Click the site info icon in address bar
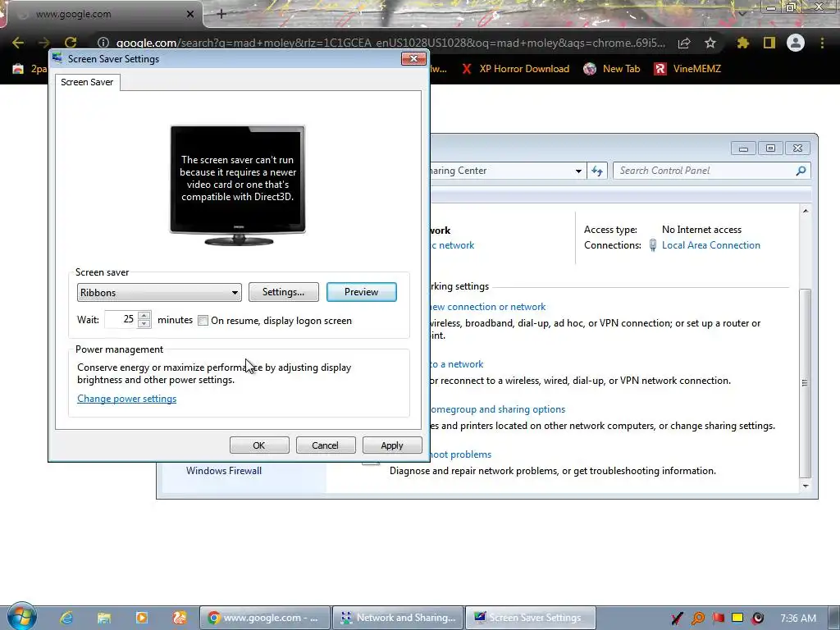 pyautogui.click(x=103, y=43)
